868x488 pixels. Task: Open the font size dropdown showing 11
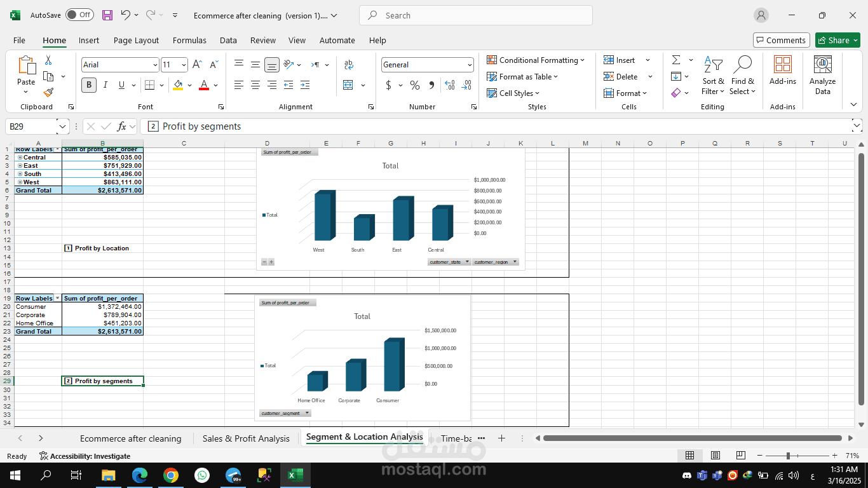click(184, 65)
